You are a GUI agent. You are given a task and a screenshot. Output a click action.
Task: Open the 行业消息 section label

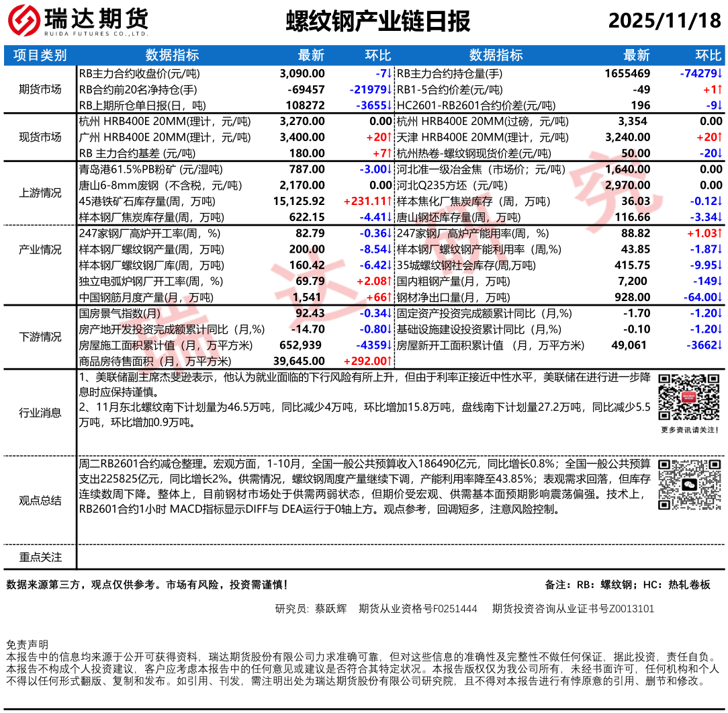point(40,413)
